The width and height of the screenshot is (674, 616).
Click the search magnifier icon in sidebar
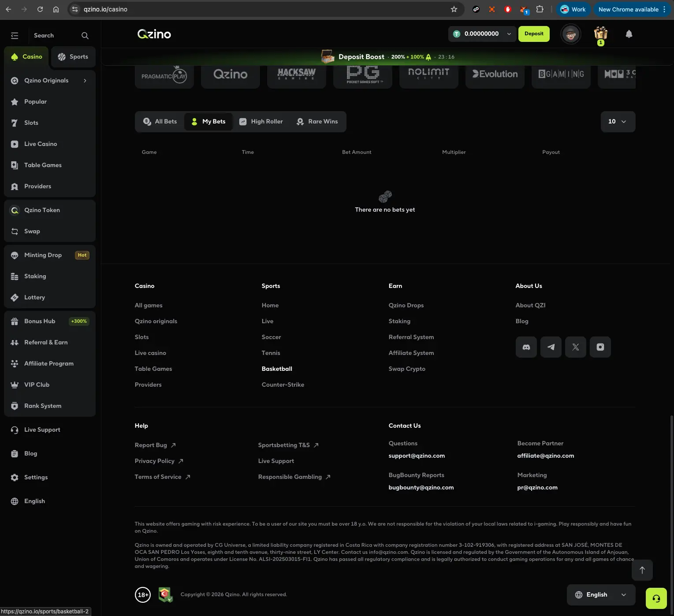[85, 36]
